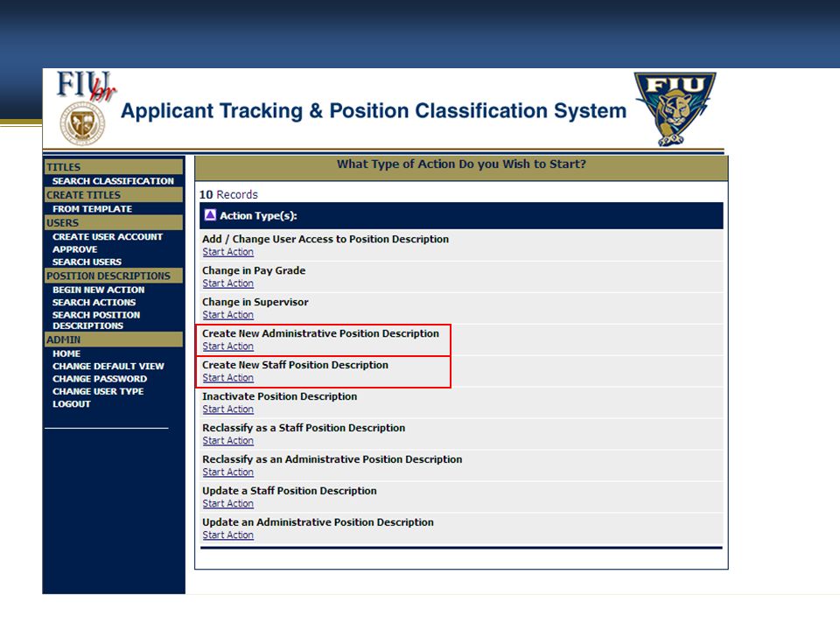Open Search Actions
This screenshot has height=630, width=840.
tap(94, 303)
